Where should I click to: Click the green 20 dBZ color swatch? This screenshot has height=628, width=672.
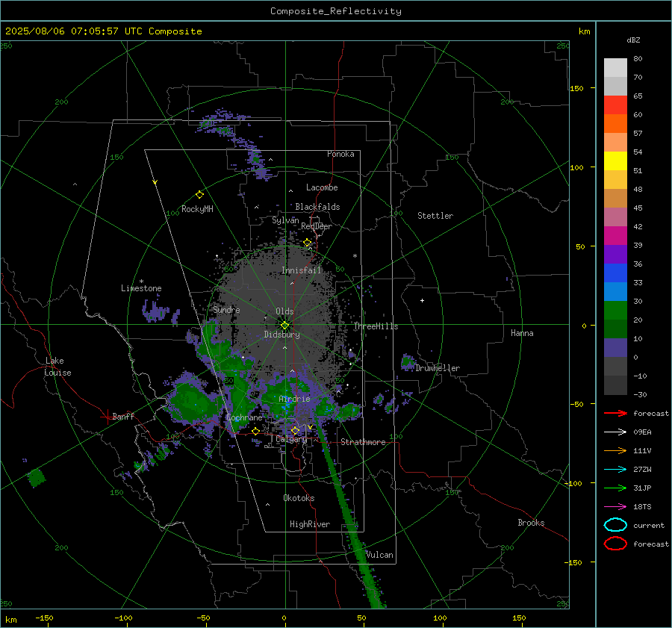tap(615, 311)
